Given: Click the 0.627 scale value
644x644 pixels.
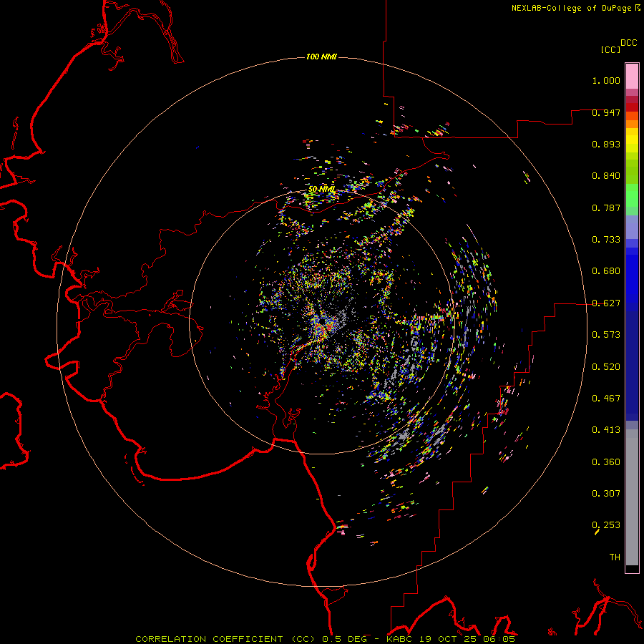Looking at the screenshot, I should click(x=606, y=303).
